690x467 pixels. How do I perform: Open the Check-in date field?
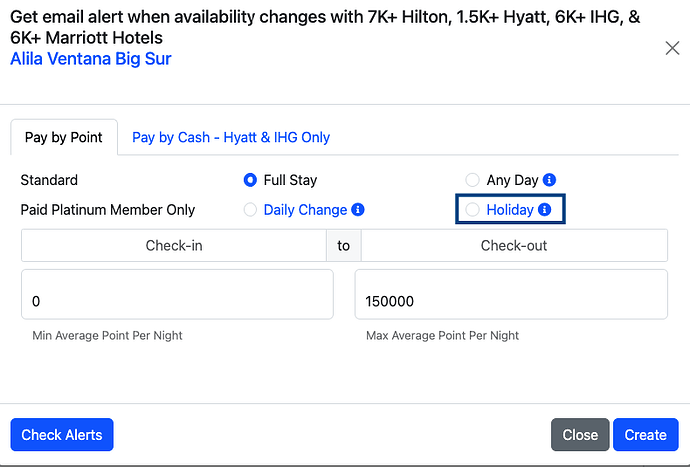(x=174, y=245)
